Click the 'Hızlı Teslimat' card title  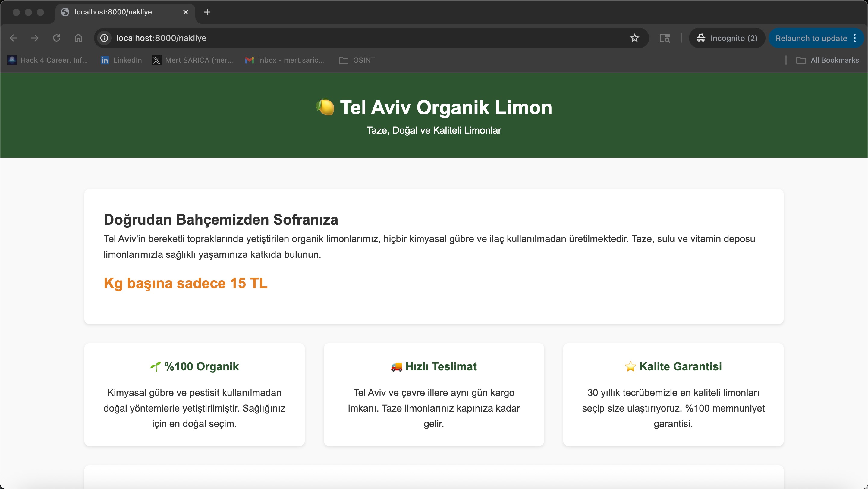pyautogui.click(x=441, y=366)
